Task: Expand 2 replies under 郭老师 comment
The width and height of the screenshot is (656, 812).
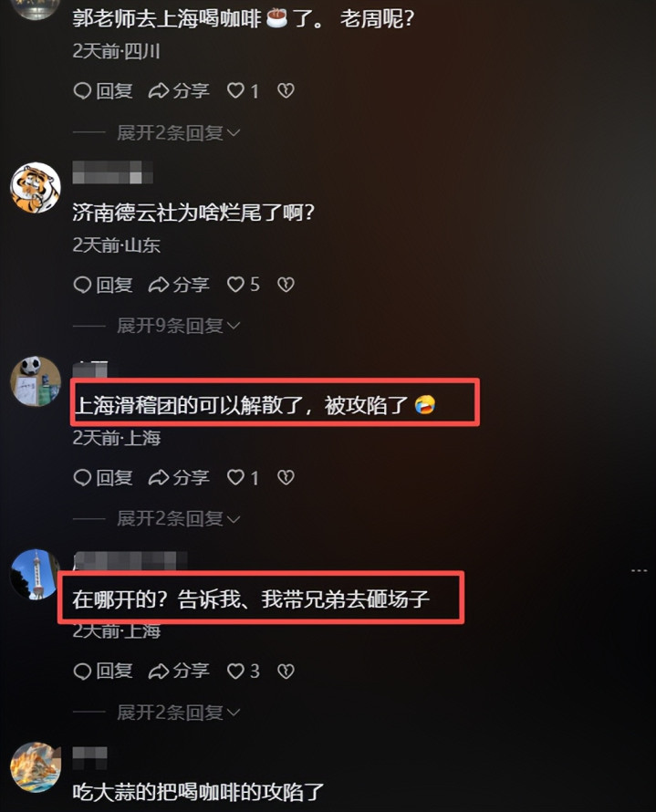Action: 178,133
